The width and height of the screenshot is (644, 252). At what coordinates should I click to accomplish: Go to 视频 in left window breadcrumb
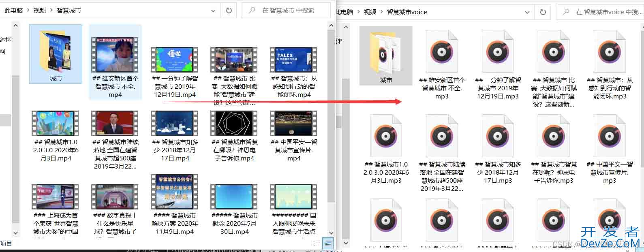[40, 11]
